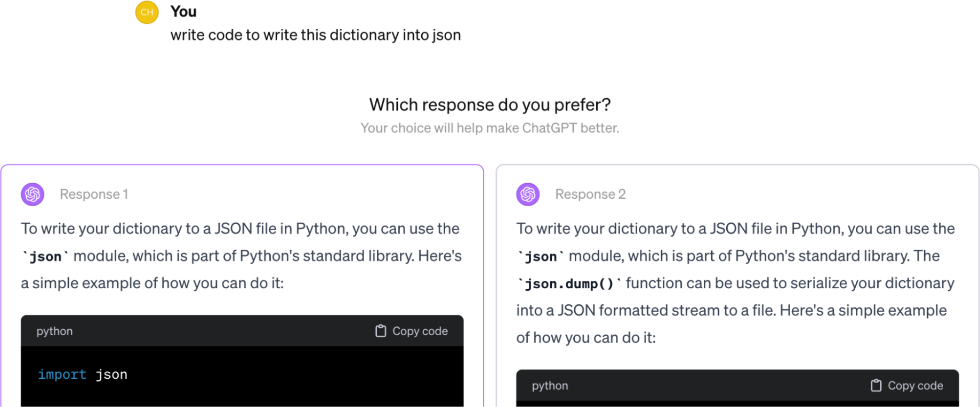Copy code from Response 1

point(411,330)
